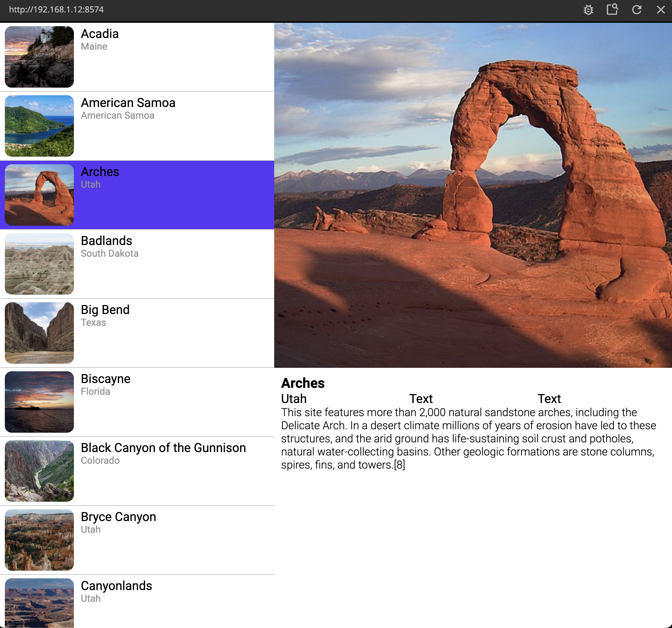Click the Arches description paragraph
672x628 pixels.
tap(468, 439)
